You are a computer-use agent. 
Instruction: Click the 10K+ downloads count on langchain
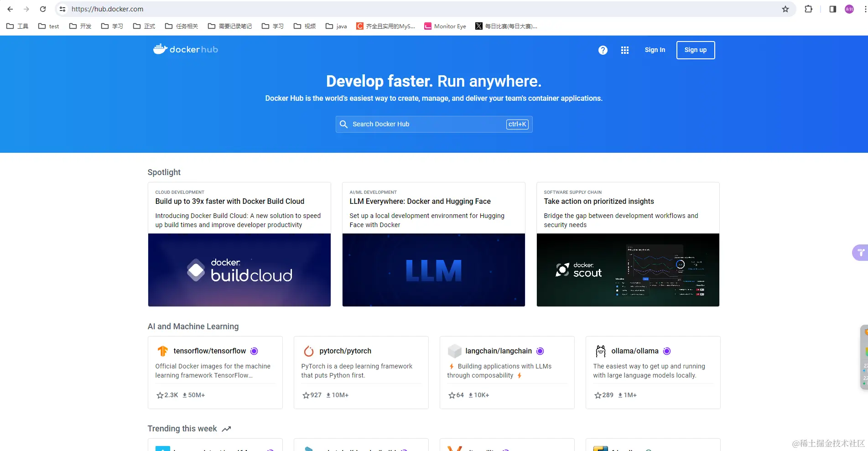point(482,395)
